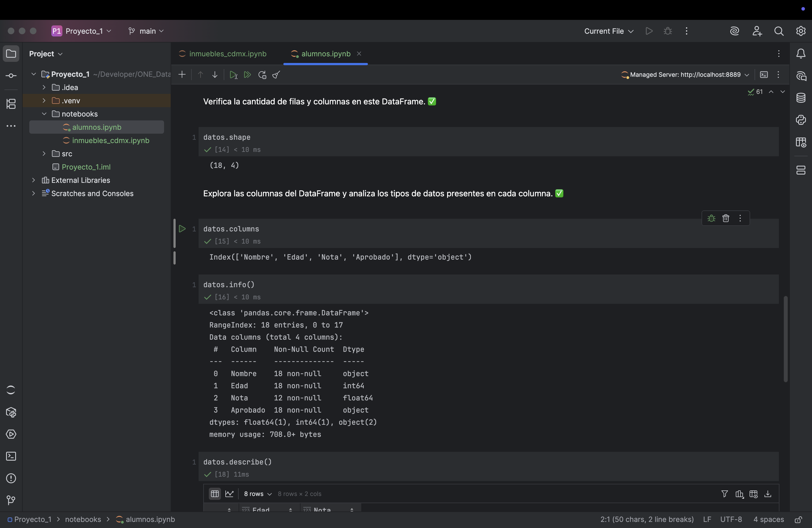Debug the datos.columns cell
The width and height of the screenshot is (812, 528).
click(711, 218)
